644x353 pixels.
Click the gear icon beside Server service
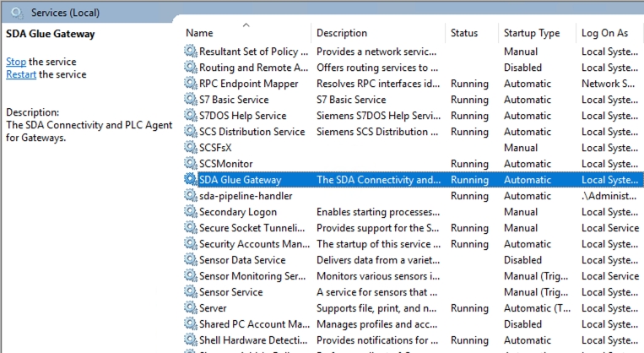coord(191,308)
